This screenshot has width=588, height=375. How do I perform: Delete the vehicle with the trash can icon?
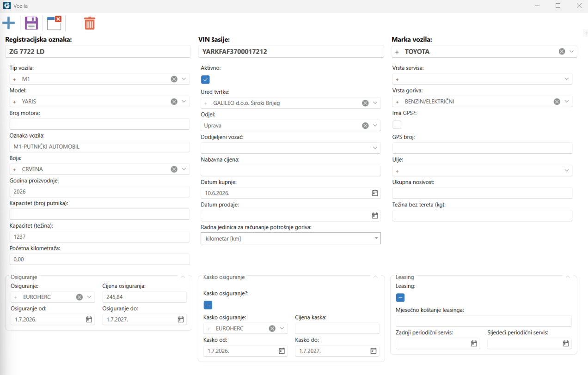coord(90,23)
